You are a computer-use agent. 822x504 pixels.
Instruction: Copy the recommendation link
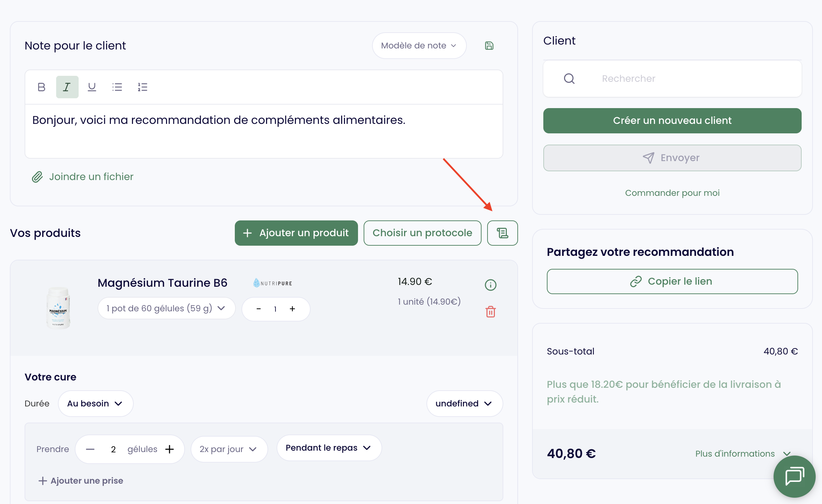672,281
